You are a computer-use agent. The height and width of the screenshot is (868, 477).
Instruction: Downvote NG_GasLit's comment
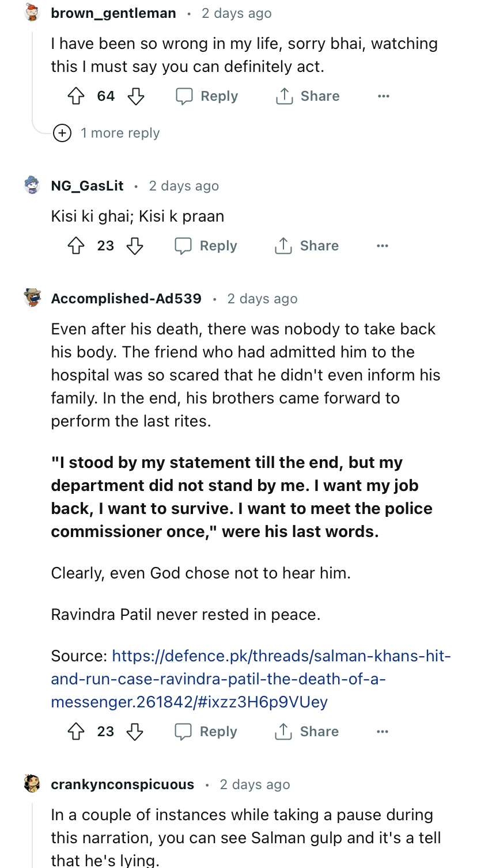[x=135, y=246]
